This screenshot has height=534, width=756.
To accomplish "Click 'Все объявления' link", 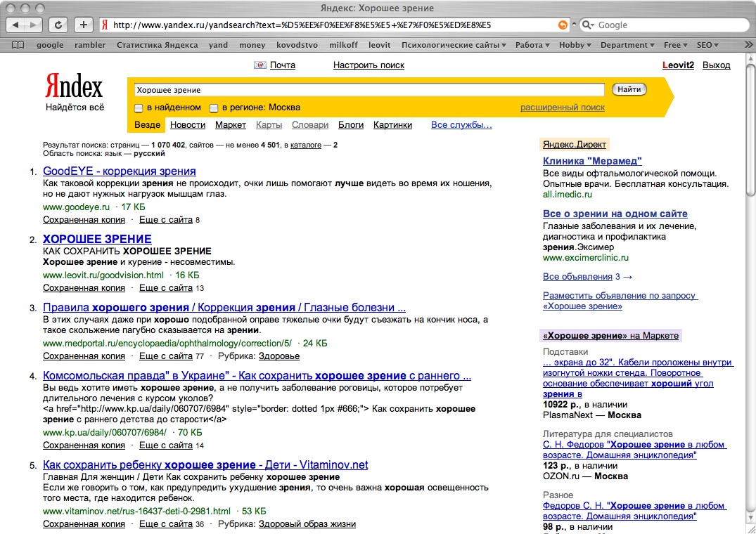I will point(577,276).
